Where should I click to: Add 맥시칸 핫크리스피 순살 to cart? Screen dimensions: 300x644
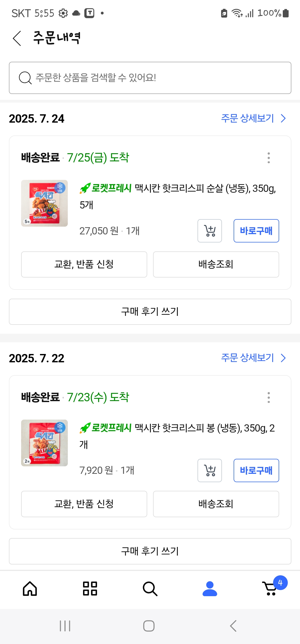(210, 231)
